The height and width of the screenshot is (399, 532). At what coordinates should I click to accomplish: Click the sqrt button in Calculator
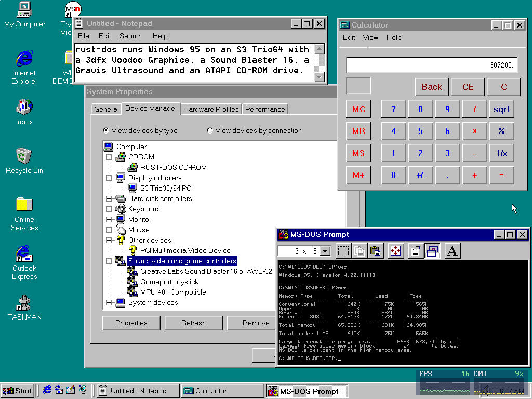click(501, 109)
